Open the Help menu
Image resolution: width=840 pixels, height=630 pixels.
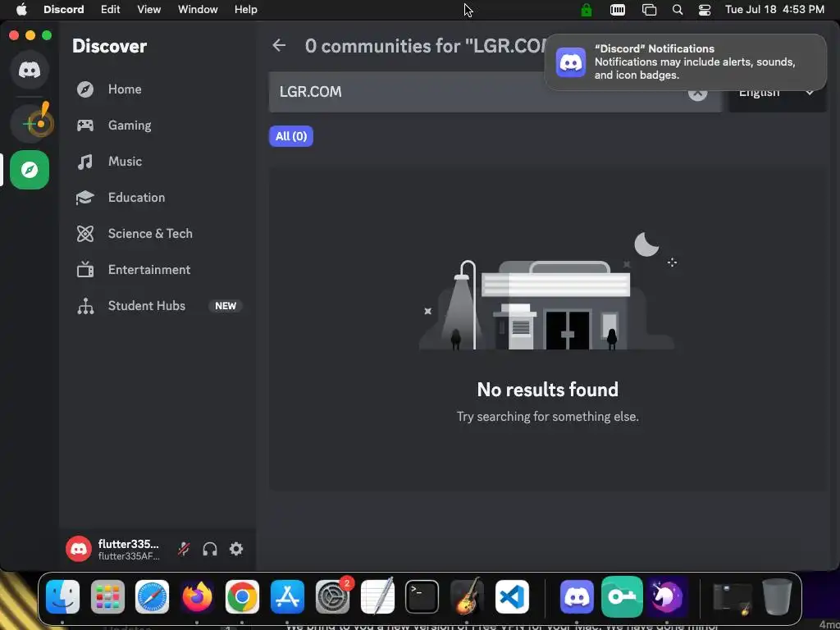tap(246, 10)
